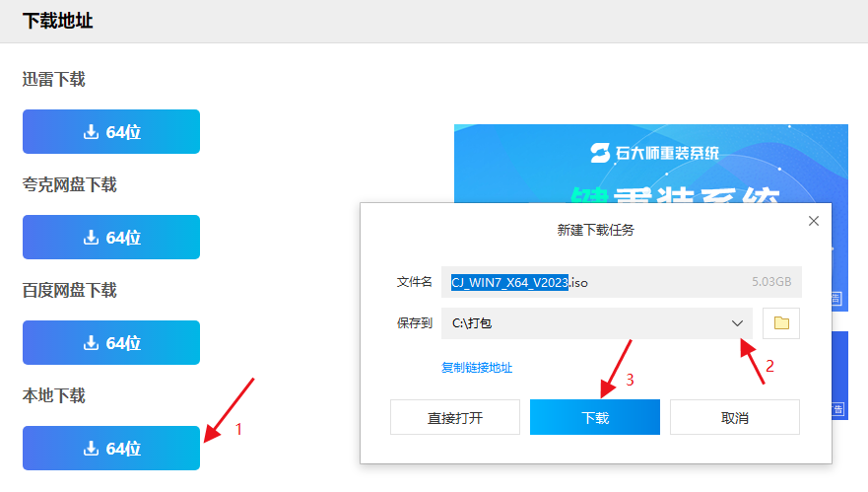Click the 迅雷下载 label
Screen dimensions: 868x492
click(54, 79)
